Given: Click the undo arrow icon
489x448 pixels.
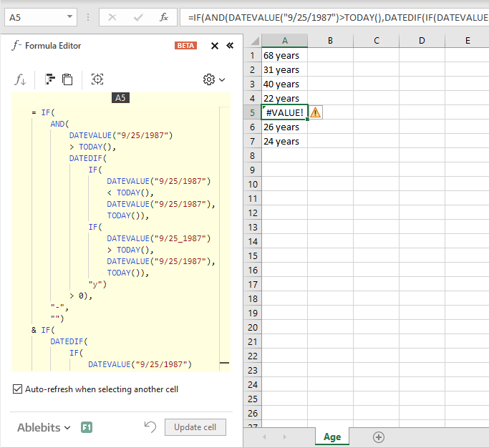Looking at the screenshot, I should pos(150,427).
